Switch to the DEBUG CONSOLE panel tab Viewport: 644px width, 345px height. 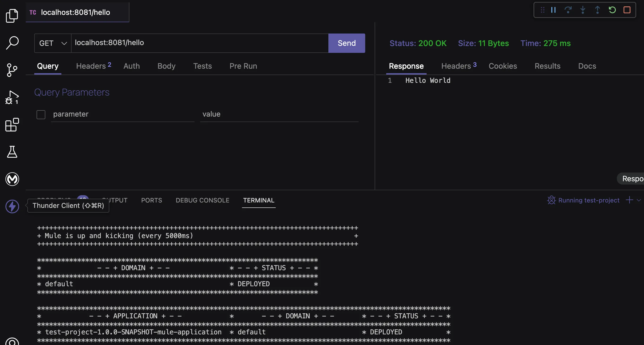click(x=202, y=200)
